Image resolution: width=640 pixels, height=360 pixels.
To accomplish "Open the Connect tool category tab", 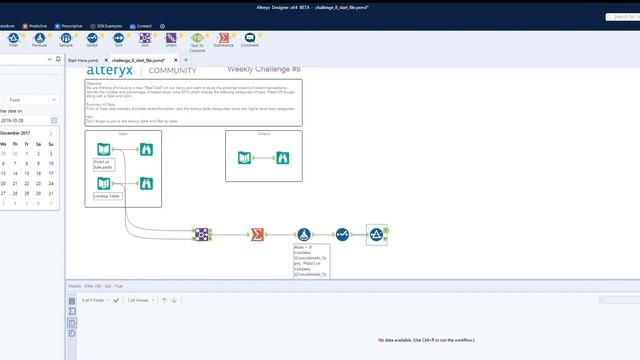I will tap(141, 26).
